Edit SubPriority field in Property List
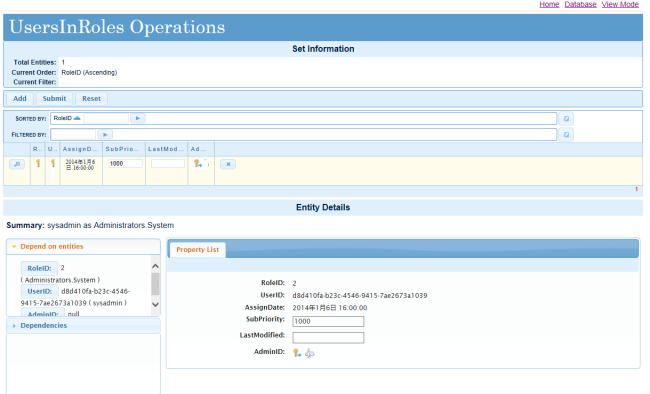 click(x=328, y=321)
